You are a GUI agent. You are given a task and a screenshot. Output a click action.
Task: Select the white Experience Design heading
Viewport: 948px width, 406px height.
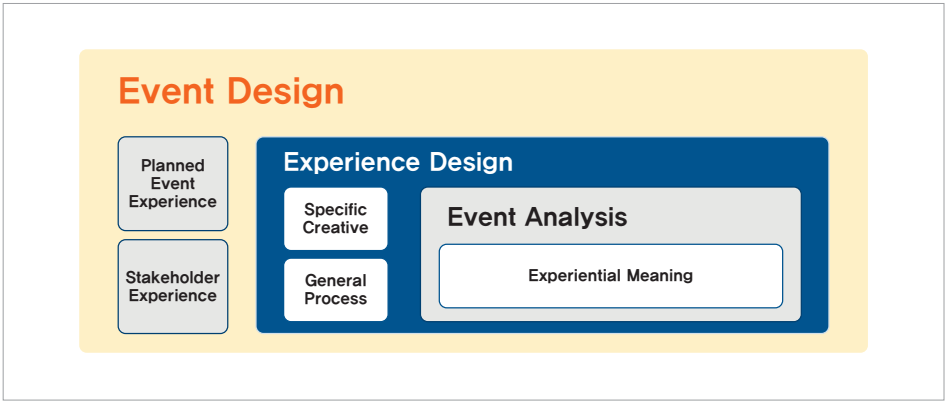point(398,162)
